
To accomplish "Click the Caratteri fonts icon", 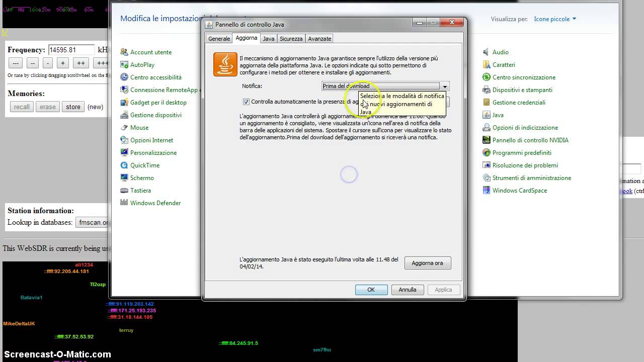I will point(487,65).
